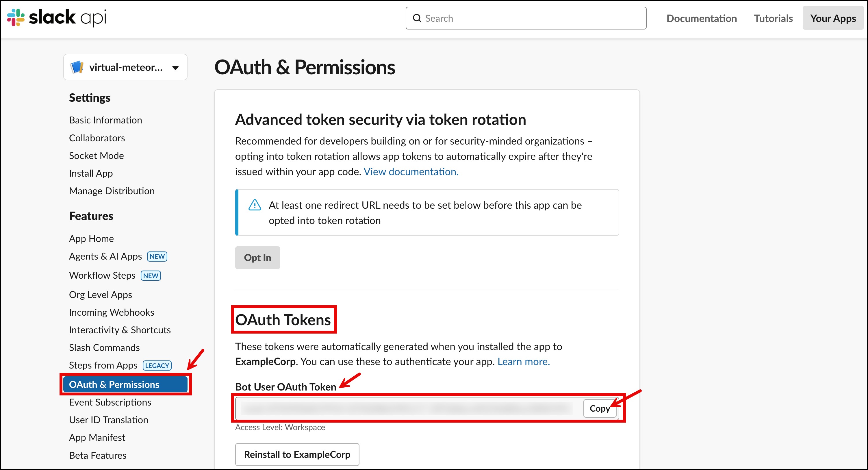The image size is (868, 470).
Task: Click the Opt In button for token rotation
Action: 257,258
